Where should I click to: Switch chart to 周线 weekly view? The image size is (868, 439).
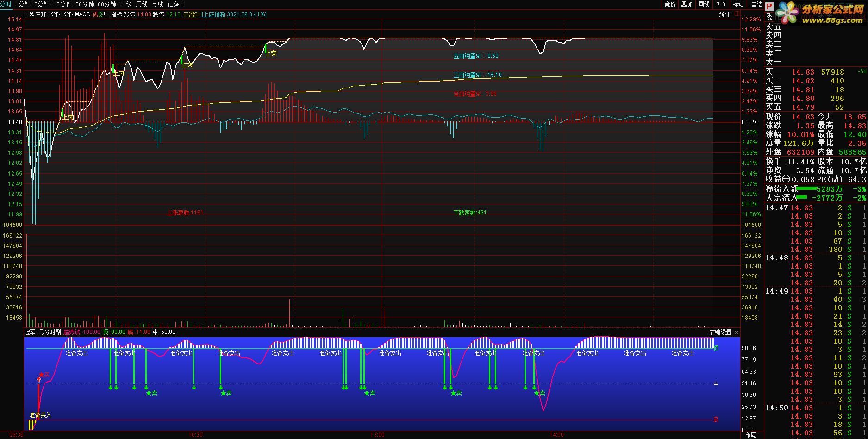[x=142, y=4]
